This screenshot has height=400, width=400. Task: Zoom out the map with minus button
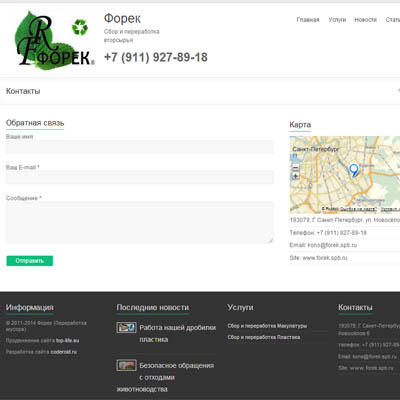pyautogui.click(x=295, y=168)
